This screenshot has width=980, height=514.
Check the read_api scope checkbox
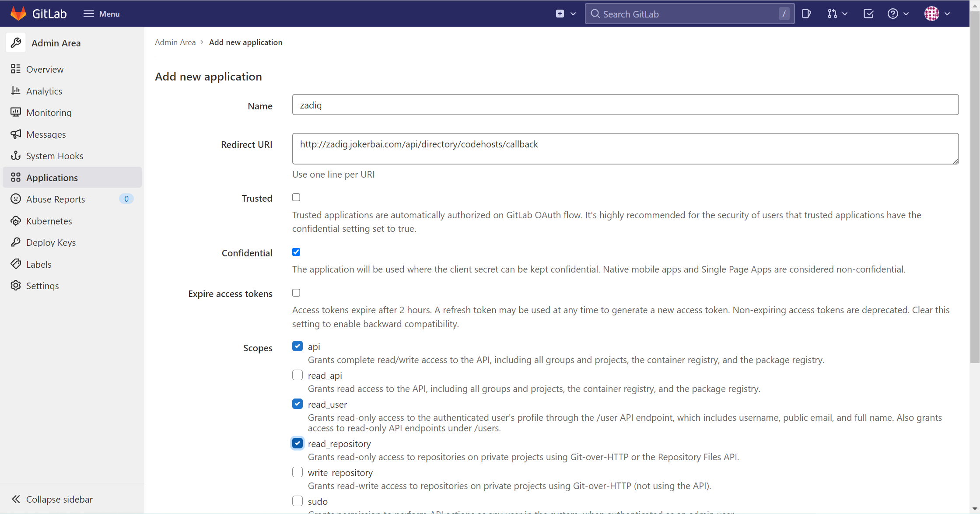click(x=297, y=375)
